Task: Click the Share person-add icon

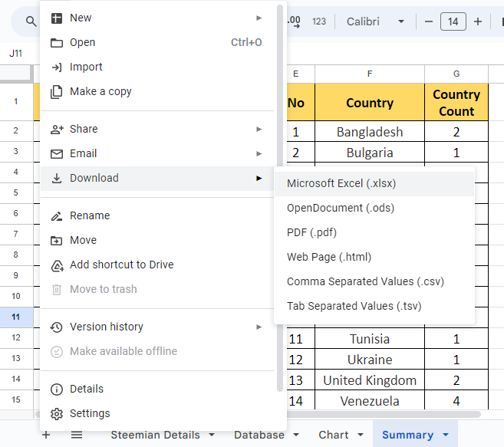Action: click(56, 129)
